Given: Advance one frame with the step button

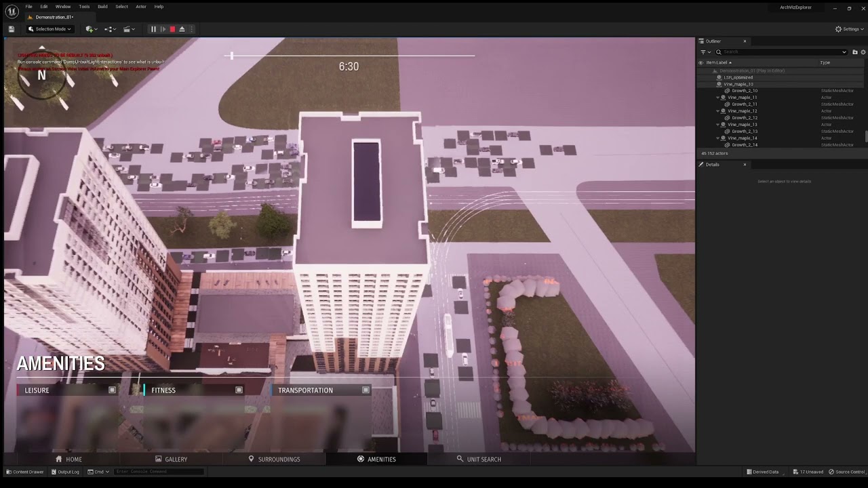Looking at the screenshot, I should coord(163,29).
